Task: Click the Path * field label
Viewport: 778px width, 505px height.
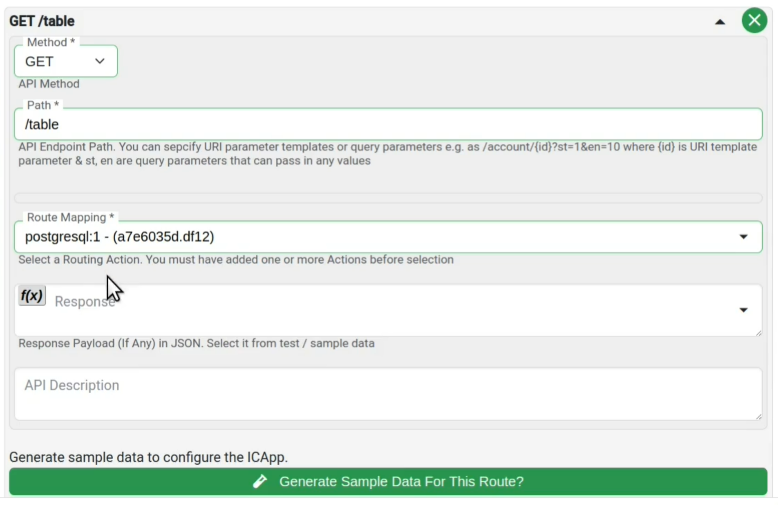Action: click(43, 105)
